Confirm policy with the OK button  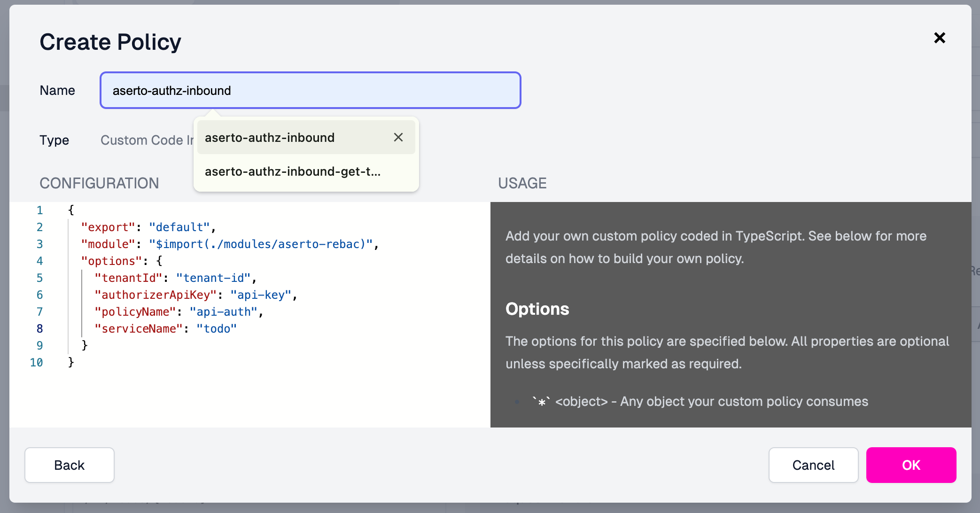point(911,465)
